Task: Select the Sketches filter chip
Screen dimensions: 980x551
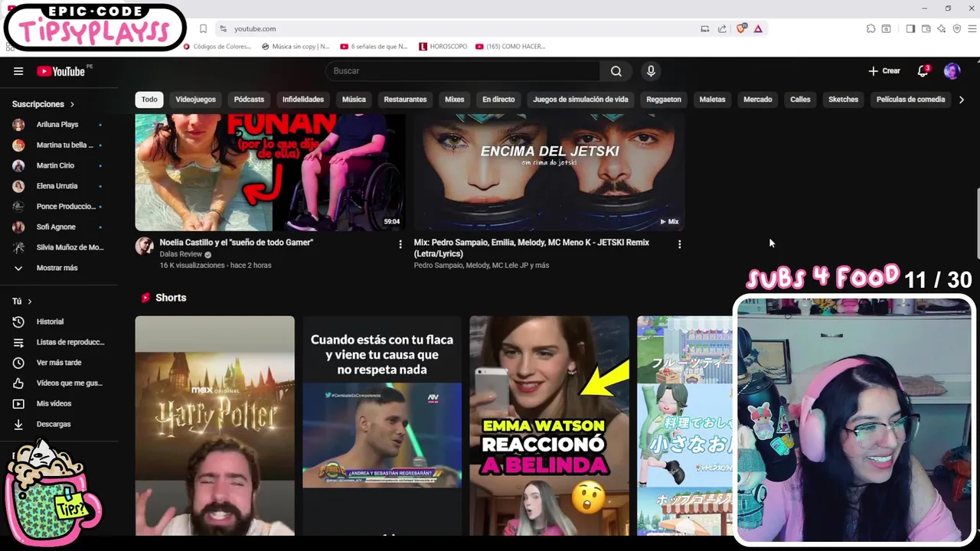Action: [x=843, y=99]
